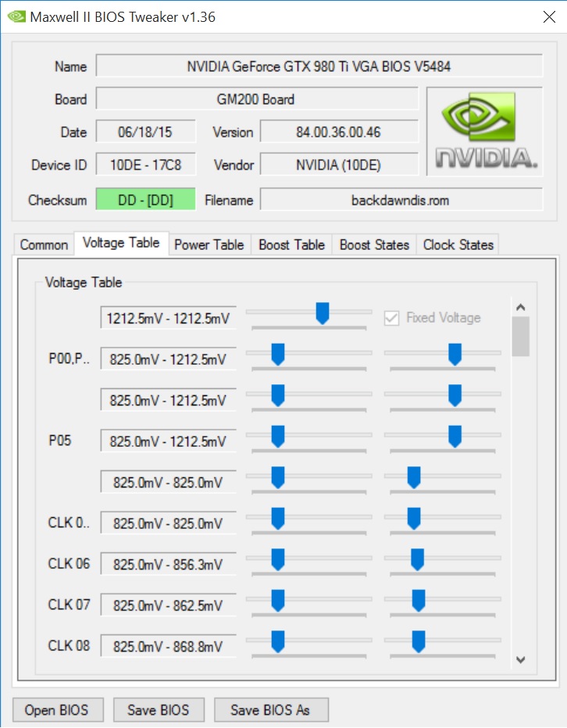Toggle the Fixed Voltage checkbox
This screenshot has width=567, height=728.
coord(391,318)
